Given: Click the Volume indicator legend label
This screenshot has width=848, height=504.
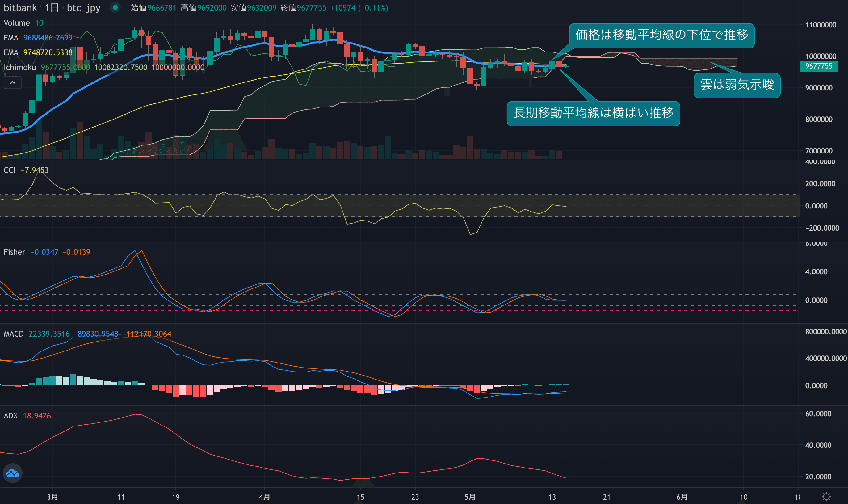Looking at the screenshot, I should (x=17, y=23).
